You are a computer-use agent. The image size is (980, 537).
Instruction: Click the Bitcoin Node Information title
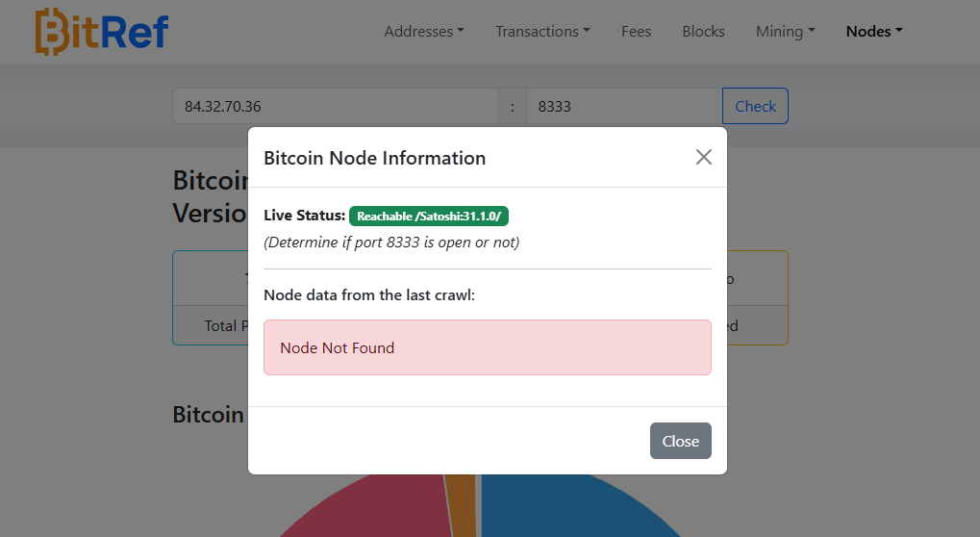tap(374, 158)
